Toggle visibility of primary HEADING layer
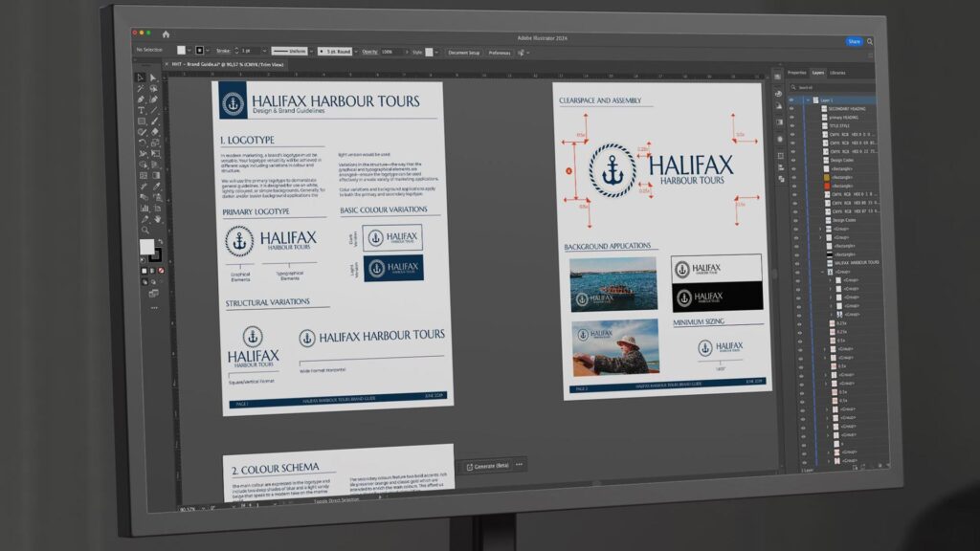Screen dimensions: 980x551 coord(791,118)
